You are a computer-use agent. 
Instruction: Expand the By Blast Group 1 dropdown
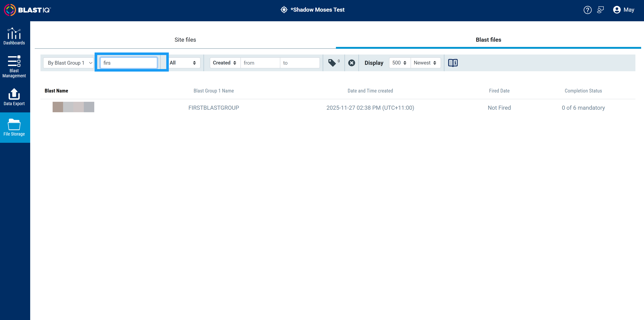pyautogui.click(x=68, y=63)
